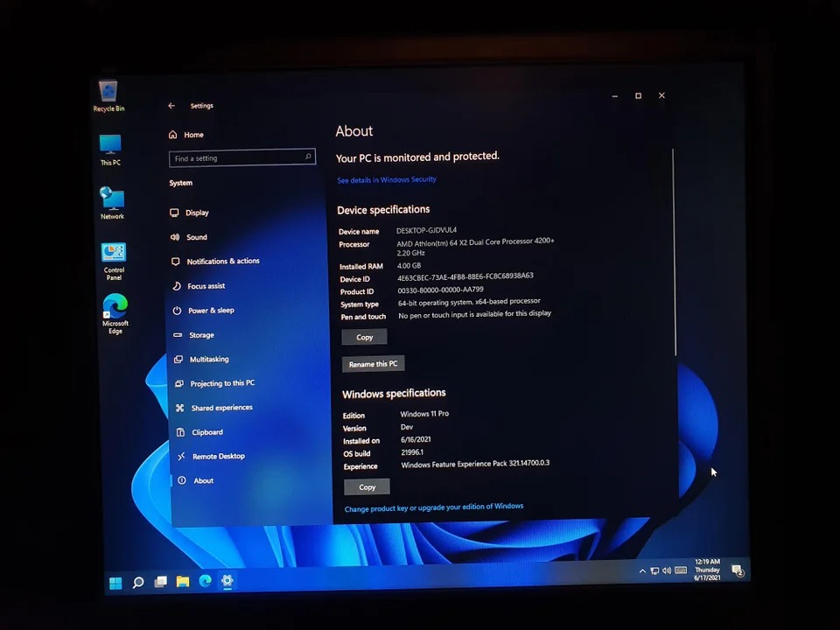Open Display settings in sidebar
840x630 pixels.
pos(197,213)
